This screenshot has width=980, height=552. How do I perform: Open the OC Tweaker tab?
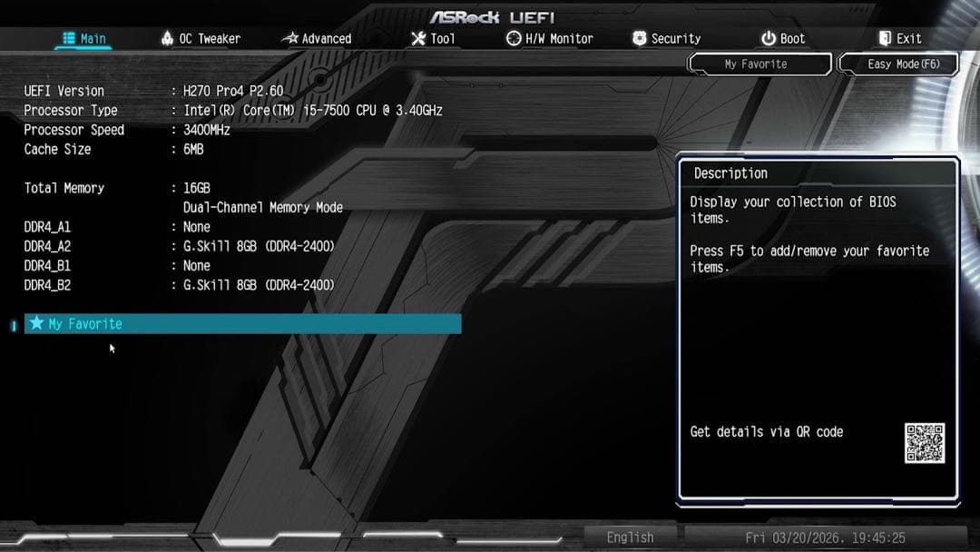pyautogui.click(x=201, y=38)
